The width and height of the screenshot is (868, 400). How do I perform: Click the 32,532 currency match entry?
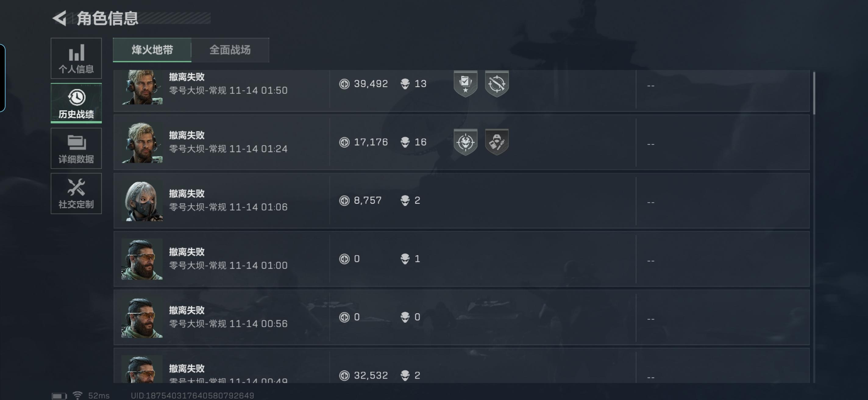[x=461, y=366]
